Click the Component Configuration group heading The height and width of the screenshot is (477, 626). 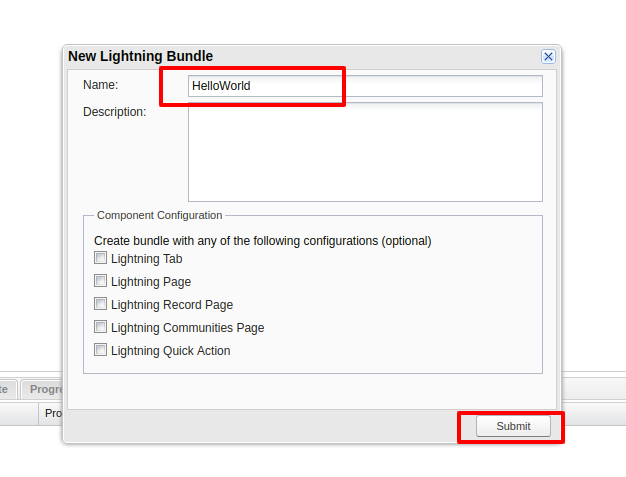(159, 215)
